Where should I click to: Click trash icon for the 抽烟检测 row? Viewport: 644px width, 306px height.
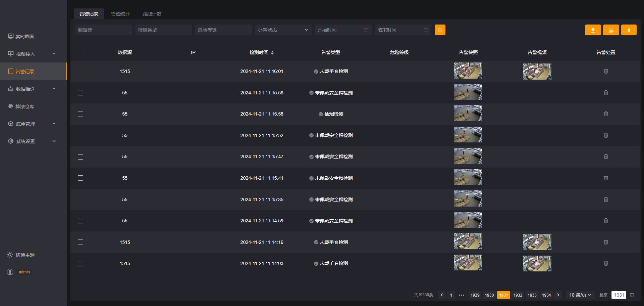(x=606, y=114)
